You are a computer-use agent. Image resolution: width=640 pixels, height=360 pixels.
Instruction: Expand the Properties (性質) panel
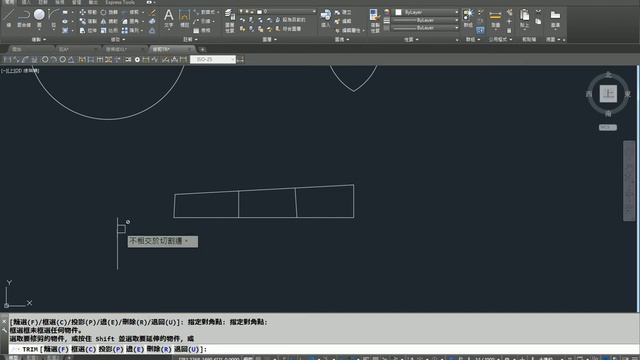[411, 40]
